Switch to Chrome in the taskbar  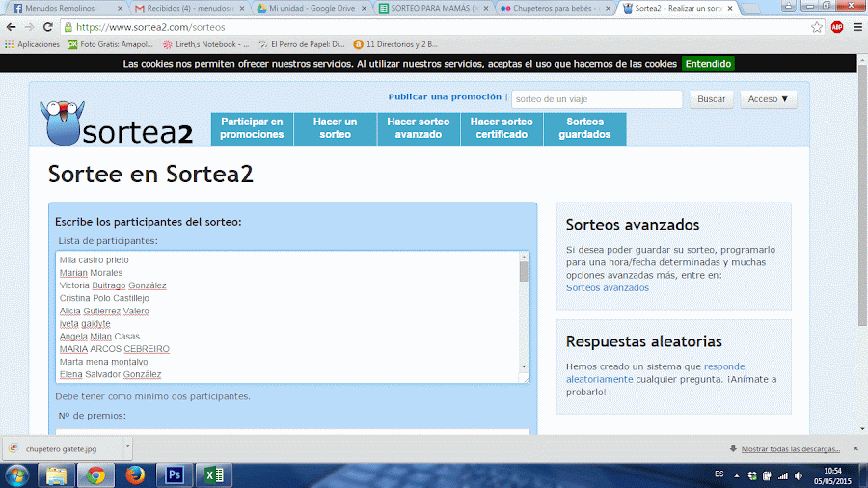(x=95, y=475)
